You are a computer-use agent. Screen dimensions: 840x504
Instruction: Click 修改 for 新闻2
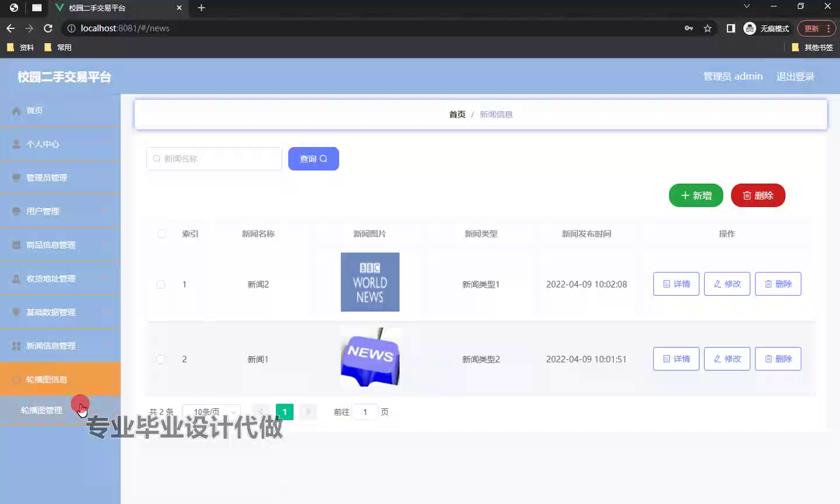[727, 284]
